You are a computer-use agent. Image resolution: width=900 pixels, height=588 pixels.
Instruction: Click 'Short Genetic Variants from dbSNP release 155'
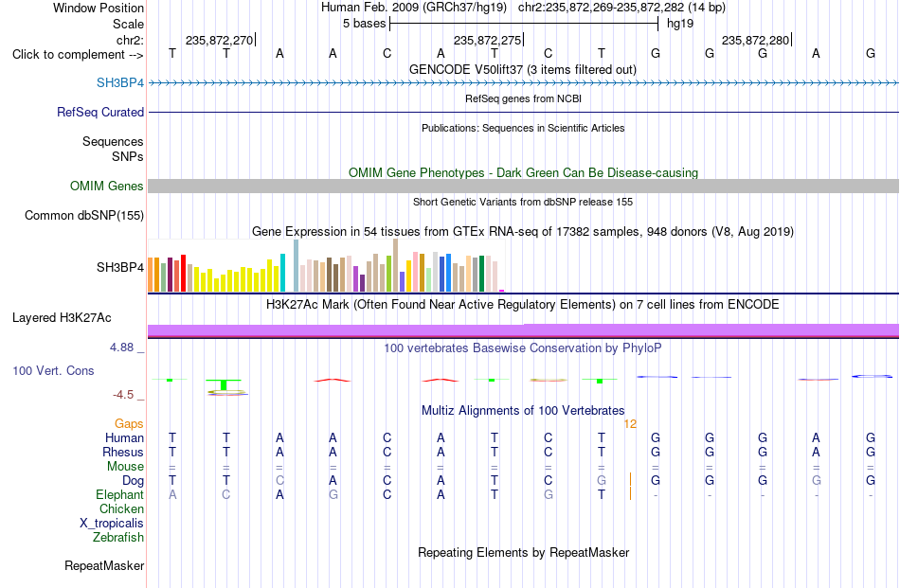click(523, 202)
